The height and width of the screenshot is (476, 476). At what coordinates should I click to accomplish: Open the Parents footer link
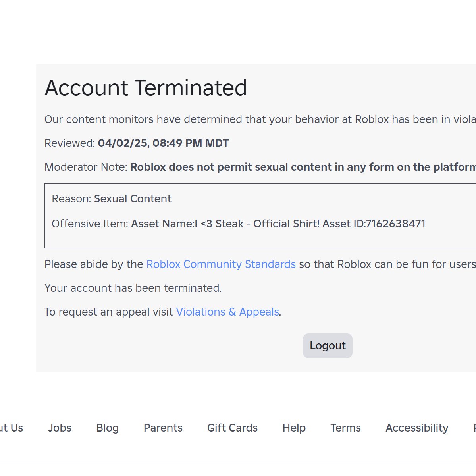[x=163, y=428]
